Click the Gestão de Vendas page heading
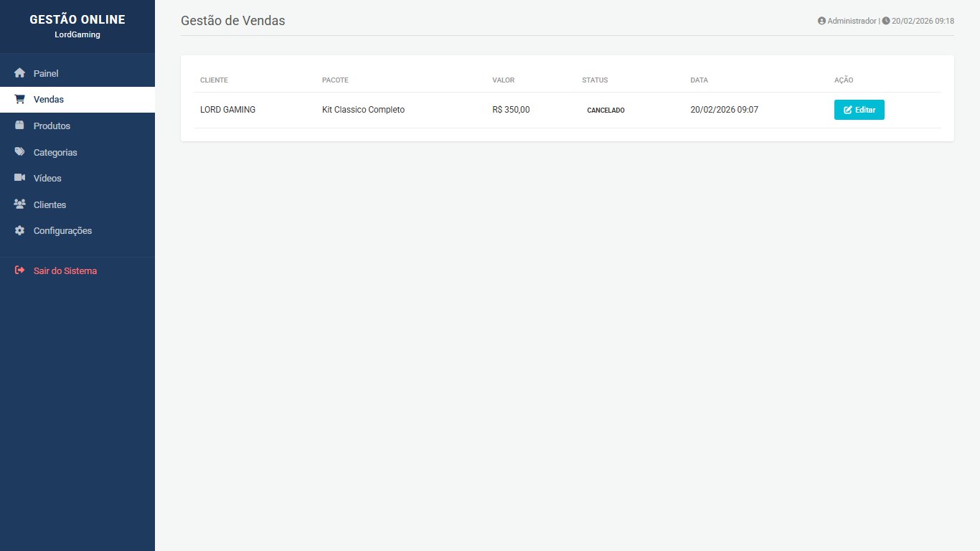Viewport: 980px width, 551px height. pyautogui.click(x=232, y=21)
